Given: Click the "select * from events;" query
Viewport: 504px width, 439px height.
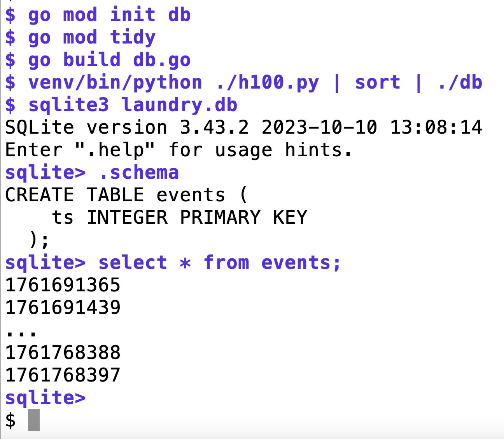Looking at the screenshot, I should (x=220, y=263).
